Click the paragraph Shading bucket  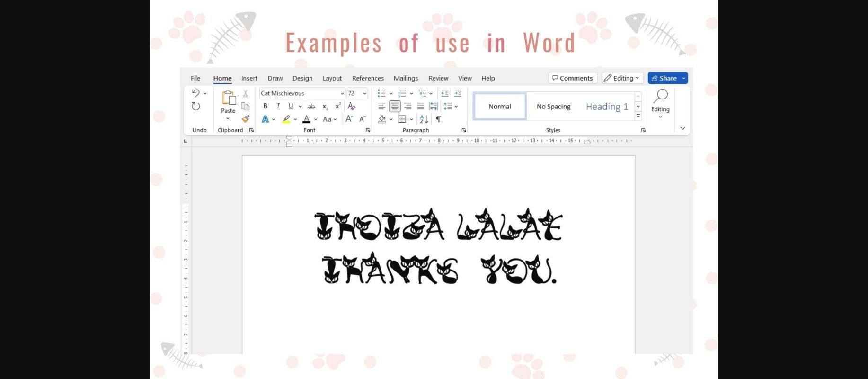[x=382, y=119]
